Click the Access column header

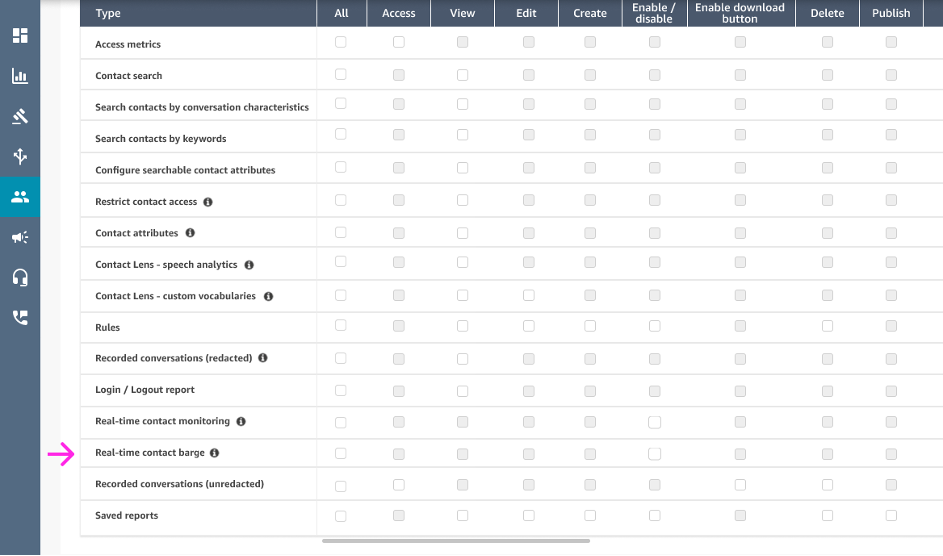pos(399,13)
